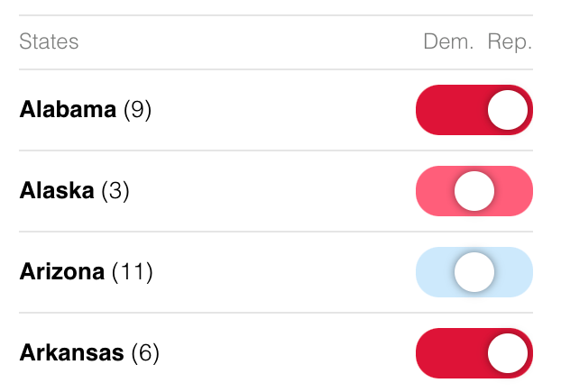Click the Rep. column header
Screen dimensions: 561x392
pyautogui.click(x=510, y=41)
